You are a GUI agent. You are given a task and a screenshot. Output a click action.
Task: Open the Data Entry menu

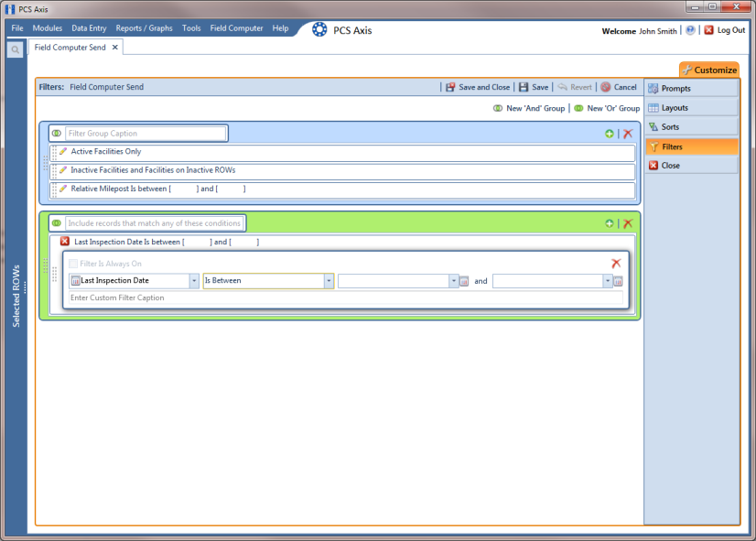click(89, 28)
